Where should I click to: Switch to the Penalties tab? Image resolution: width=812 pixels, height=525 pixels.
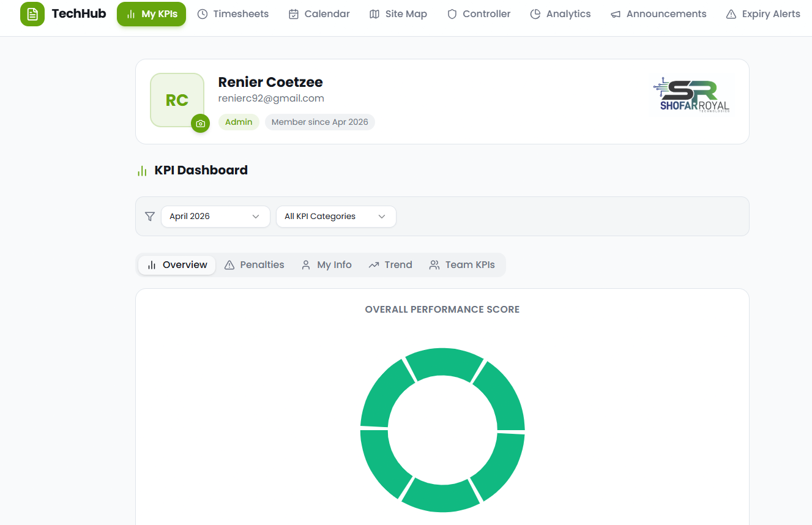[254, 265]
